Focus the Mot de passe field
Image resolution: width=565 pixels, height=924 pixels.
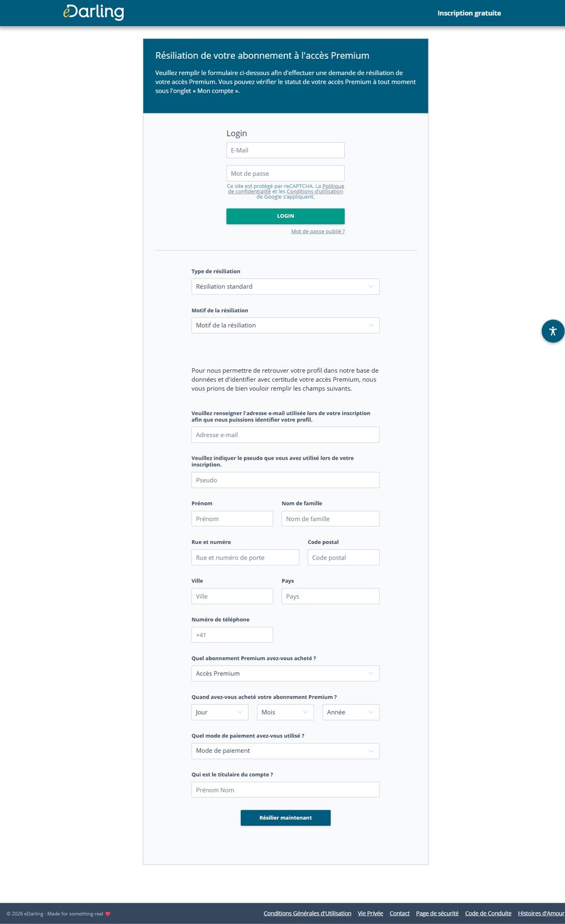285,173
